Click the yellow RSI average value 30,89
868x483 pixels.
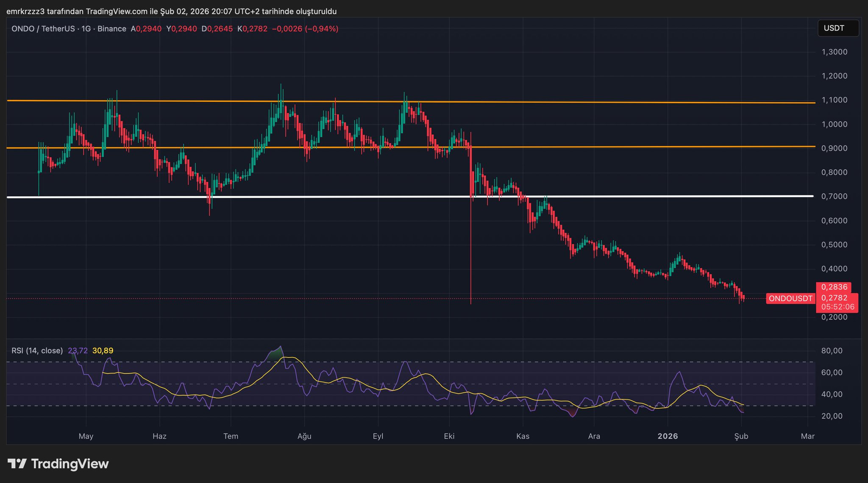click(103, 351)
